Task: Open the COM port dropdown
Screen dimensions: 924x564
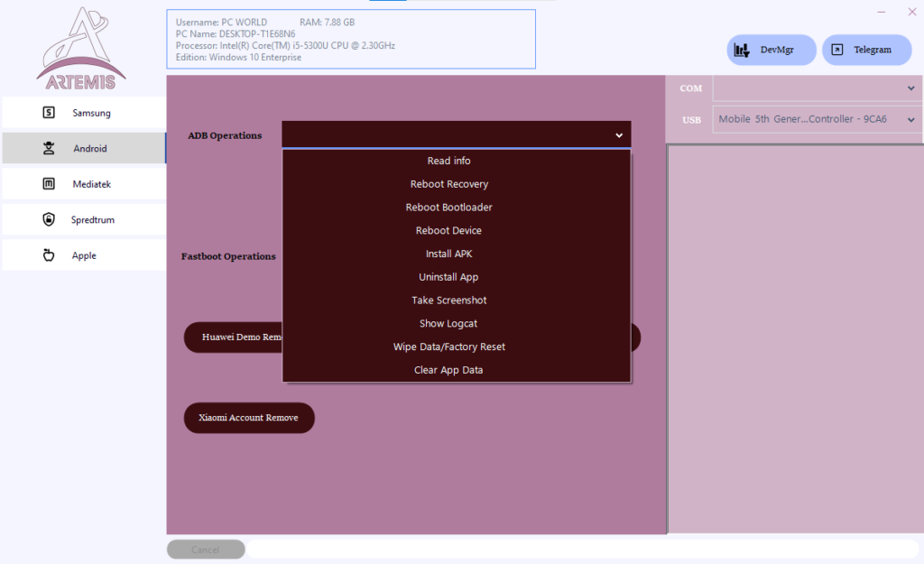Action: 817,88
